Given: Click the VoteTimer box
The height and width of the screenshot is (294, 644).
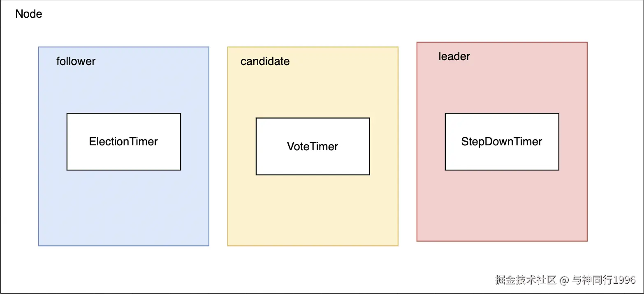Looking at the screenshot, I should coord(313,147).
